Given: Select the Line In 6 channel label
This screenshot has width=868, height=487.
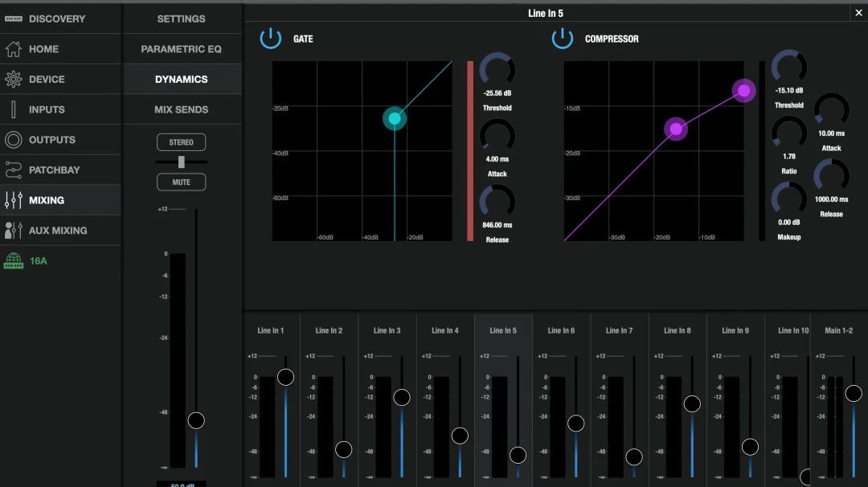Looking at the screenshot, I should [x=561, y=330].
